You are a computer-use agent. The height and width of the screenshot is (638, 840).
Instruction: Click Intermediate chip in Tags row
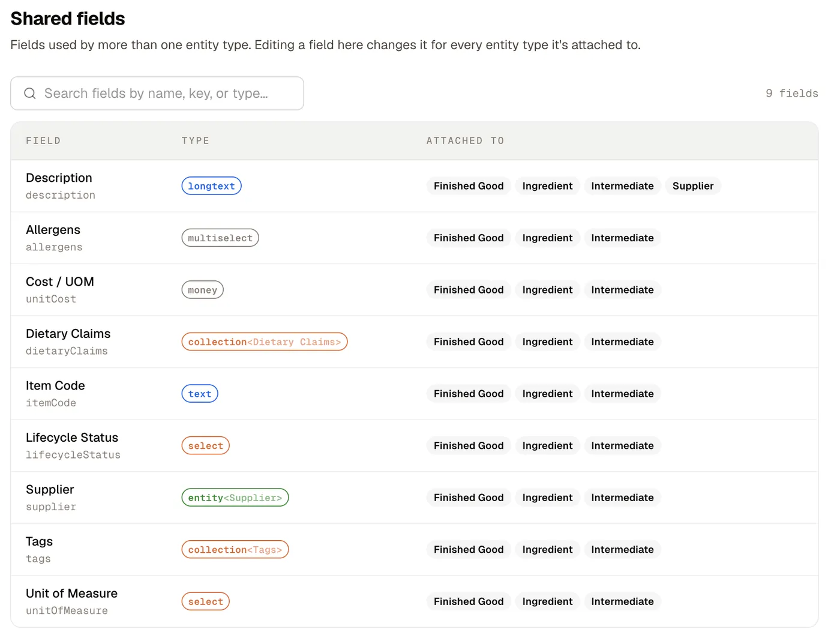(x=622, y=549)
